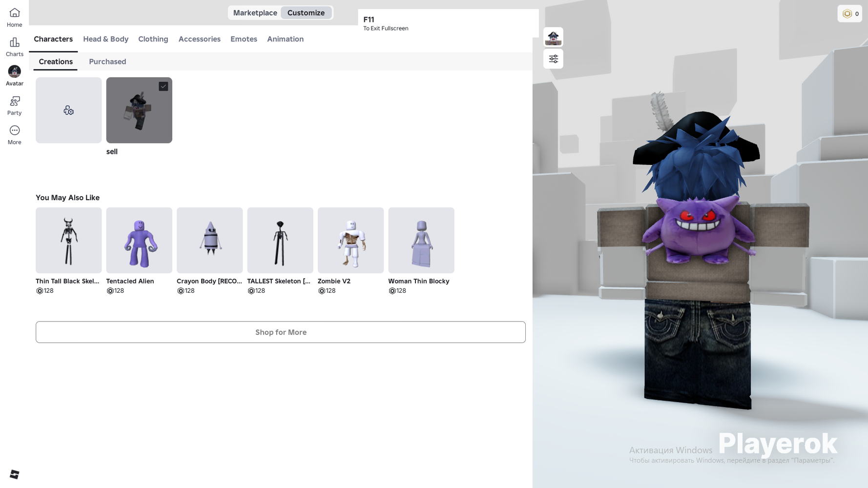Switch to Marketplace mode
The height and width of the screenshot is (488, 868).
pos(255,13)
